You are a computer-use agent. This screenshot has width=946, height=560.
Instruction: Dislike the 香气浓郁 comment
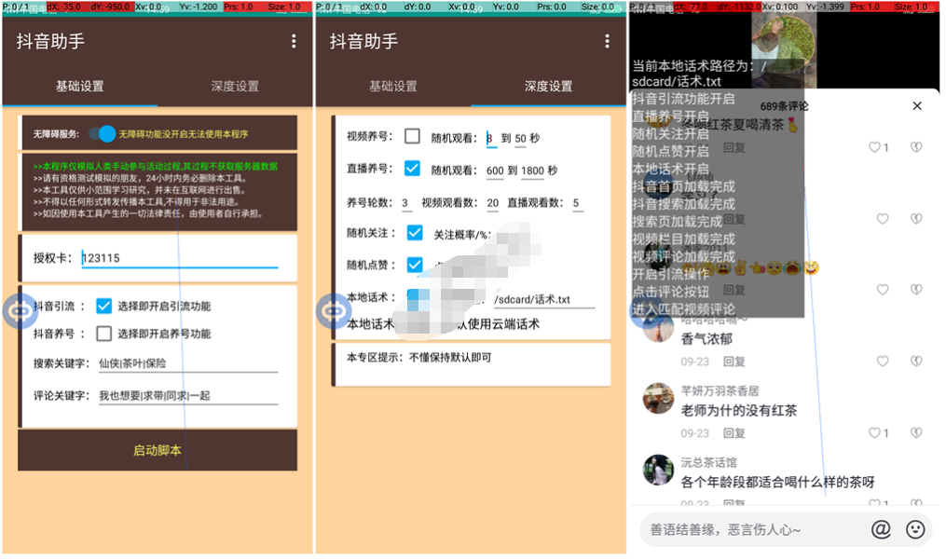point(916,361)
